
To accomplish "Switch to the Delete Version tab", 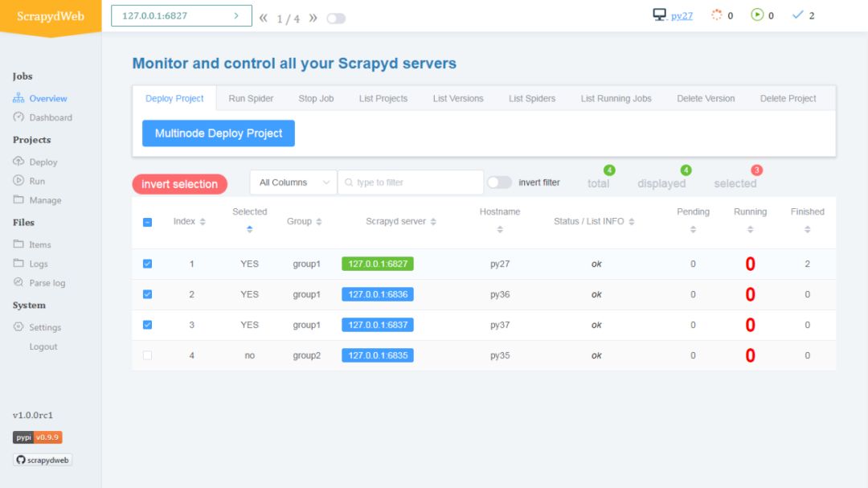I will [x=706, y=98].
